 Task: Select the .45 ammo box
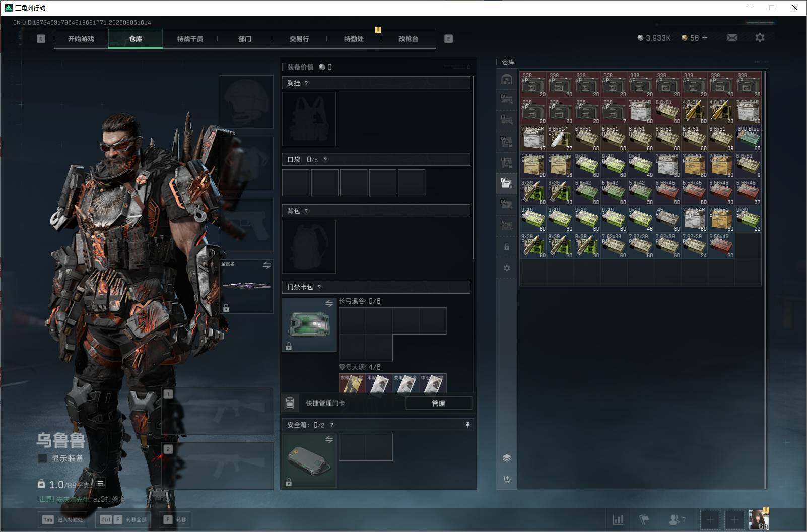pyautogui.click(x=667, y=219)
